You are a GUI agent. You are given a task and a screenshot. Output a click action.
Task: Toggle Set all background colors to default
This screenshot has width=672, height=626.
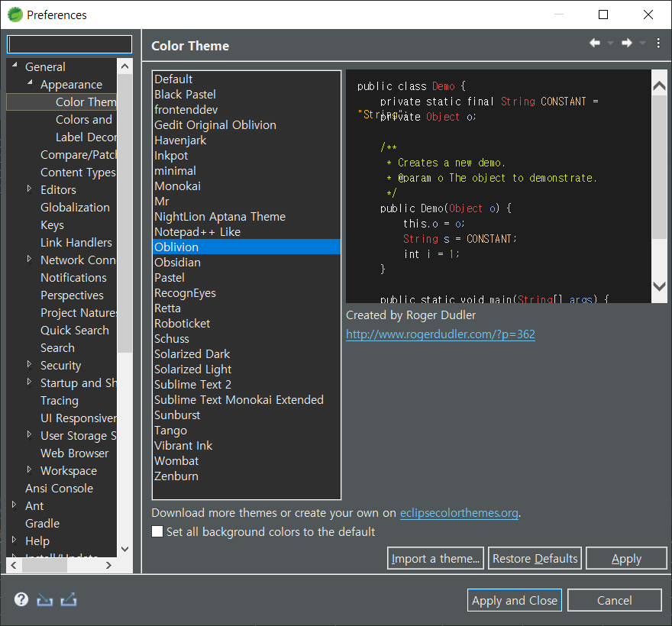157,532
